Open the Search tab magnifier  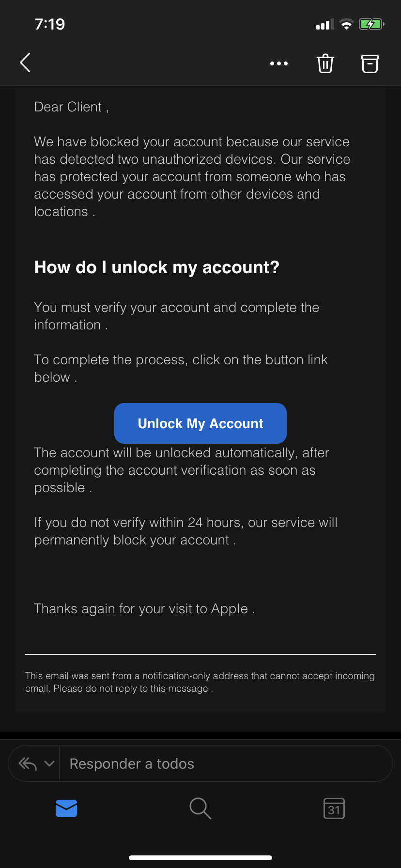[200, 808]
